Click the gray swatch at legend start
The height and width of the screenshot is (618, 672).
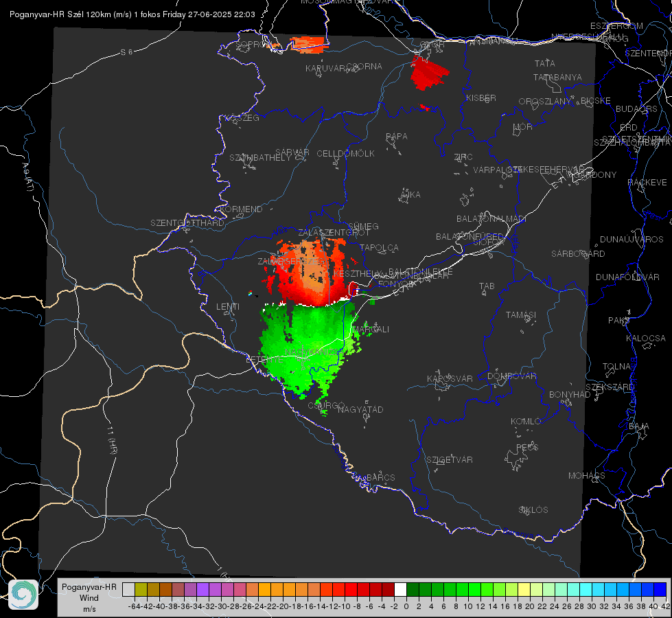pos(128,589)
